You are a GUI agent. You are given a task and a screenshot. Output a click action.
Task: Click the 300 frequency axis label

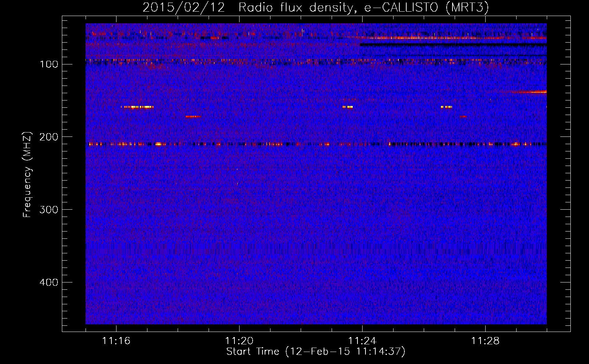point(49,210)
